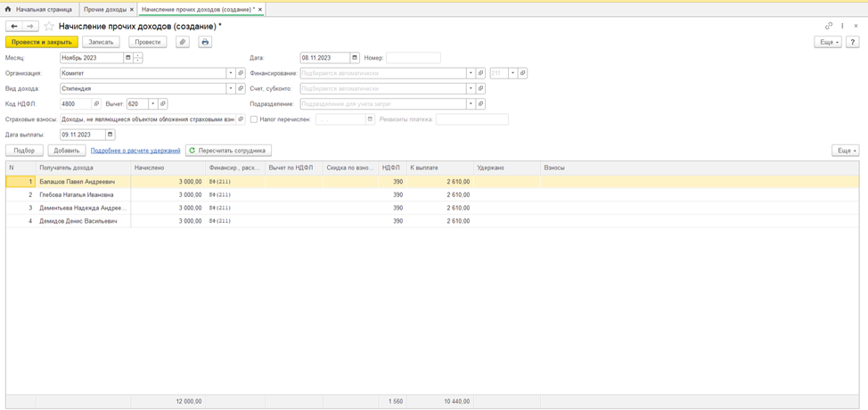Click into the Номер input field
The width and height of the screenshot is (868, 410).
click(x=413, y=58)
